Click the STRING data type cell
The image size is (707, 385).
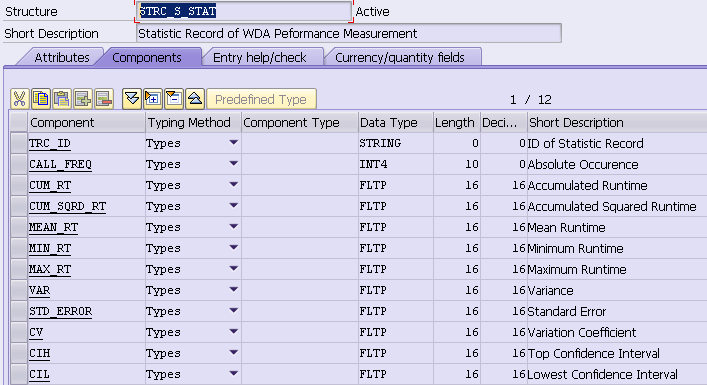click(x=396, y=143)
